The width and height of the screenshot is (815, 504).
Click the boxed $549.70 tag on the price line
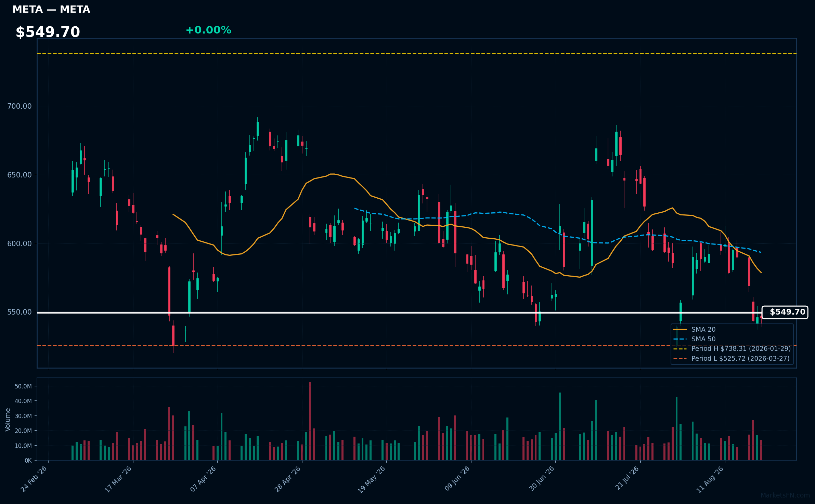pos(785,312)
